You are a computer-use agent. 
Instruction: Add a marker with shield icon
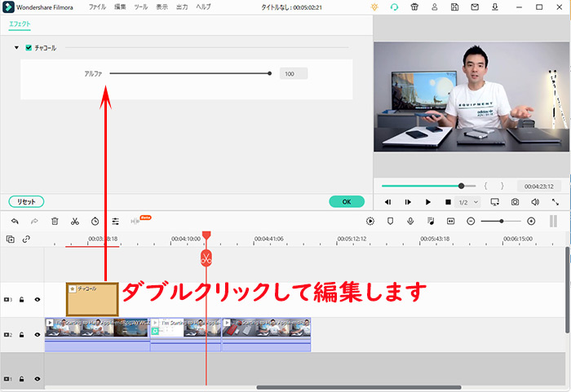coord(390,221)
